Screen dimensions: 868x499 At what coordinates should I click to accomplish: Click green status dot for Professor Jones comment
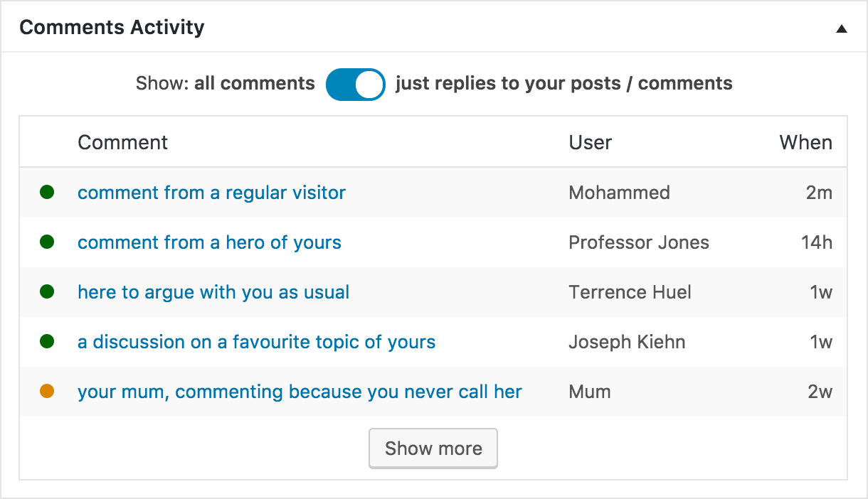(47, 242)
